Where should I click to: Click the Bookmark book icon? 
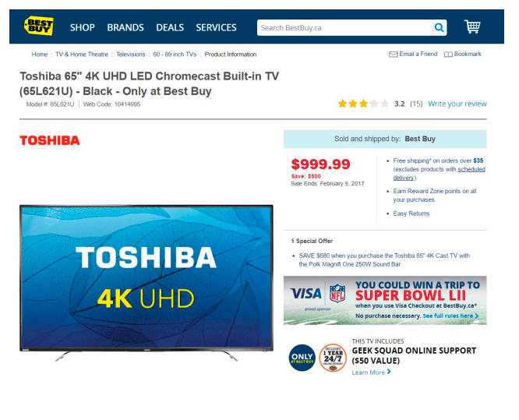coord(448,55)
